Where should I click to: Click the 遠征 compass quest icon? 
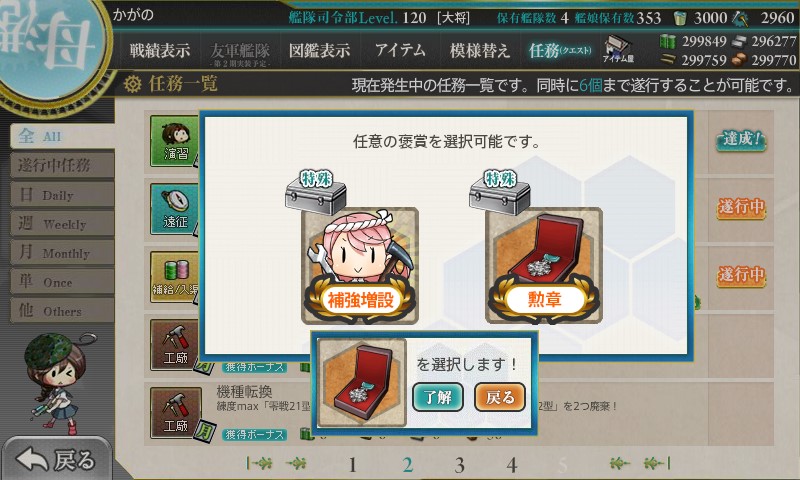tap(175, 209)
